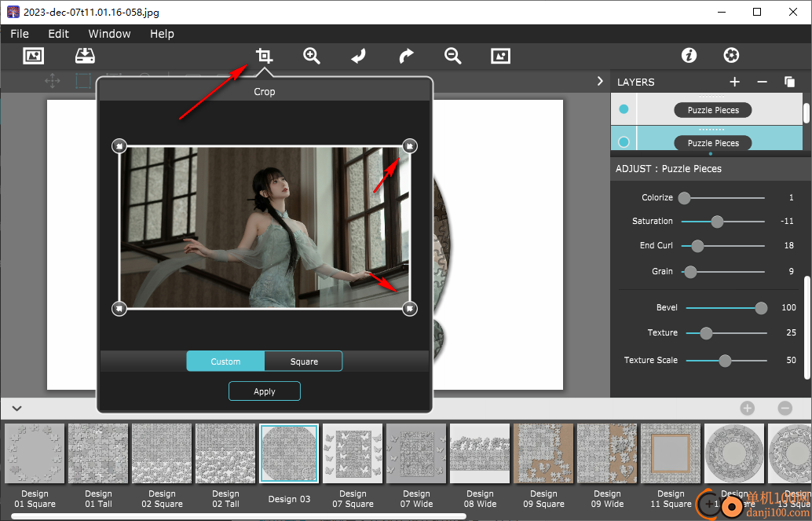Pick the Design 01 Square preset
The image size is (812, 521).
pos(35,453)
